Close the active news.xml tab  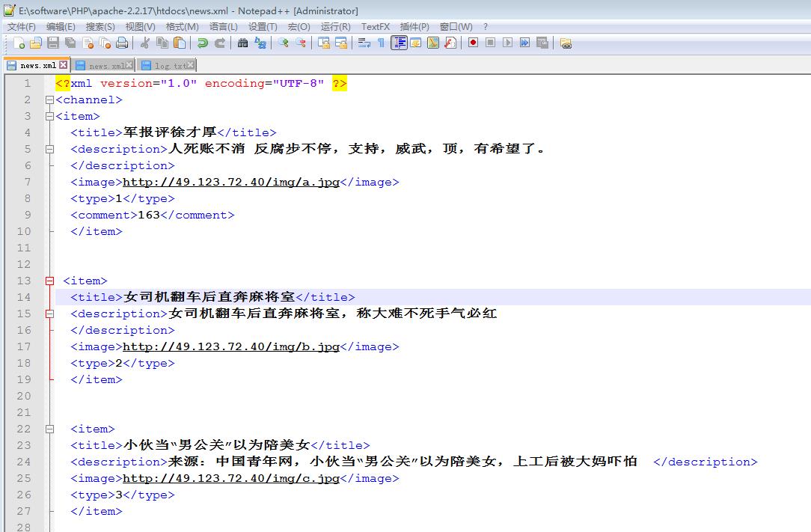[x=63, y=64]
